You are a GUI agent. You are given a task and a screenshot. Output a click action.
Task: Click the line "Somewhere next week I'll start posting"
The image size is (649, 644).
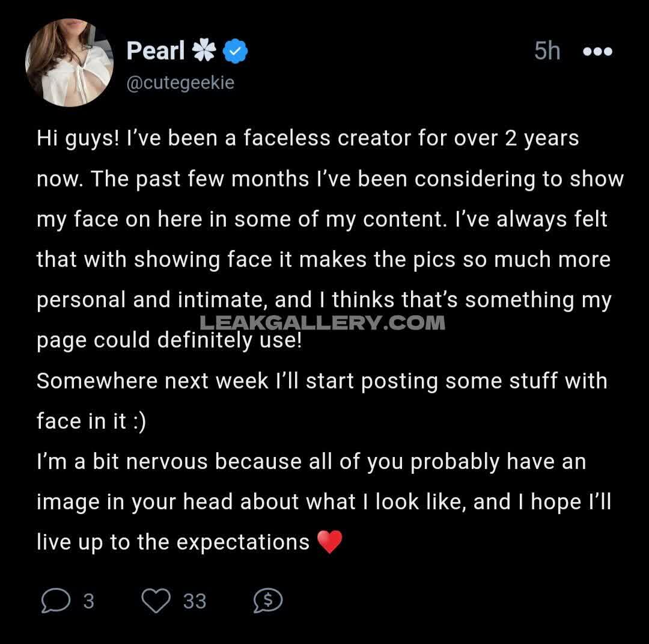point(321,381)
